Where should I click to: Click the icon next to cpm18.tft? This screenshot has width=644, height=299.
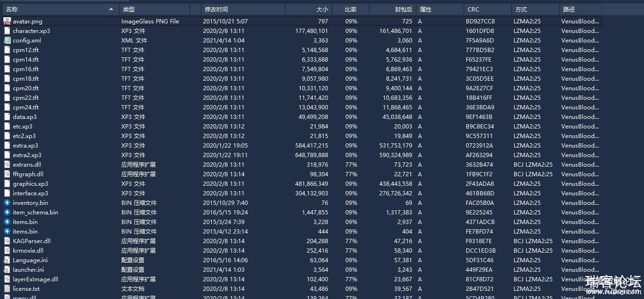pos(7,78)
